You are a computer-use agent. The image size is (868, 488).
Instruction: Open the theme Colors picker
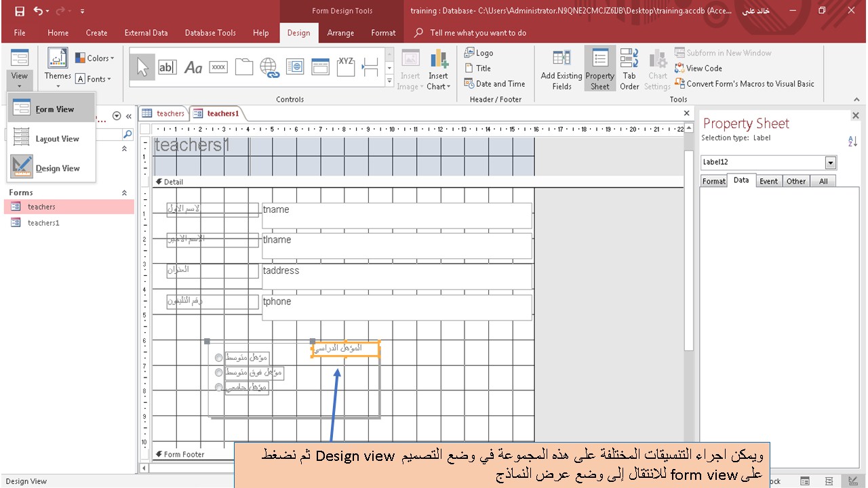[x=94, y=58]
